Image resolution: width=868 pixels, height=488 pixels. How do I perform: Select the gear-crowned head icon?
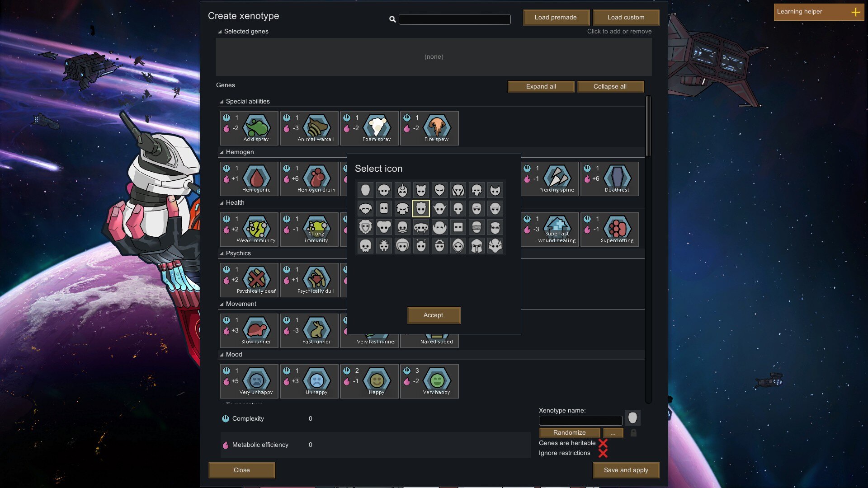click(x=439, y=245)
